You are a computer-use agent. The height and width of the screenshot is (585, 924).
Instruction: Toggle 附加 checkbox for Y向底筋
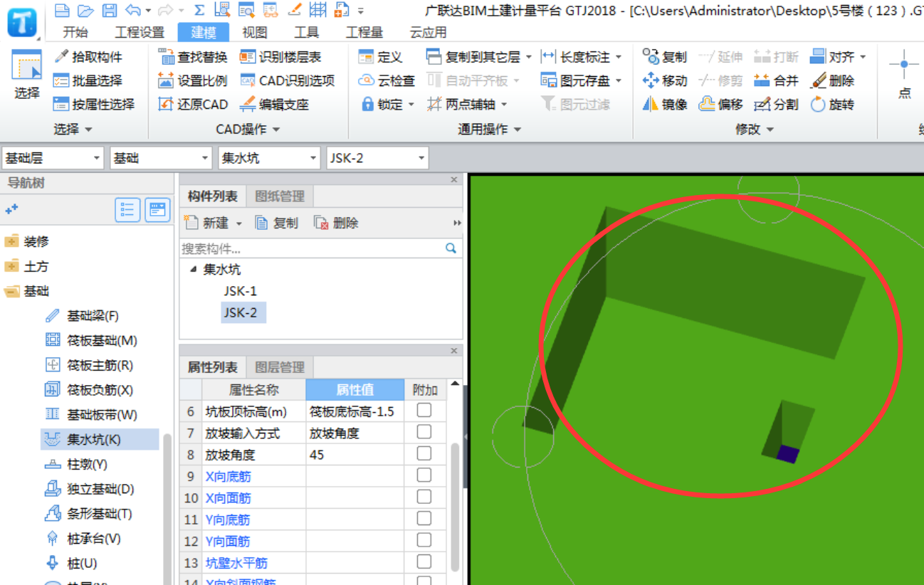click(x=424, y=518)
